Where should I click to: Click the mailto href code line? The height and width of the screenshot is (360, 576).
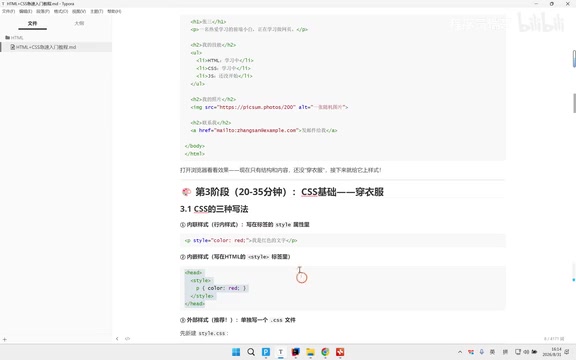click(x=263, y=130)
